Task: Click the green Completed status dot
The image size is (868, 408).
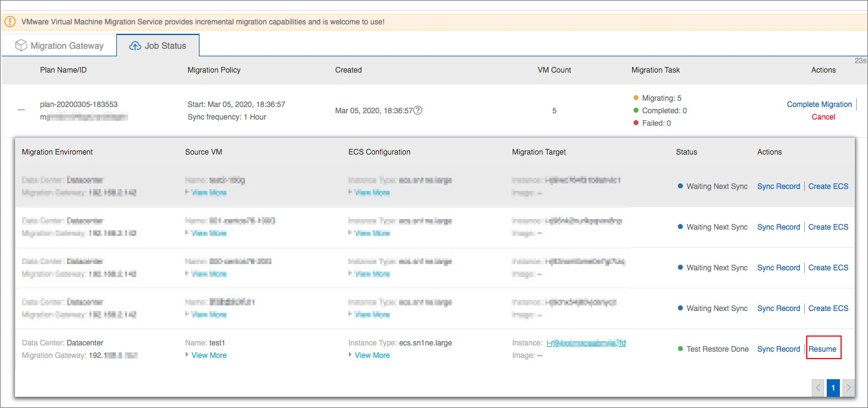Action: click(x=636, y=111)
